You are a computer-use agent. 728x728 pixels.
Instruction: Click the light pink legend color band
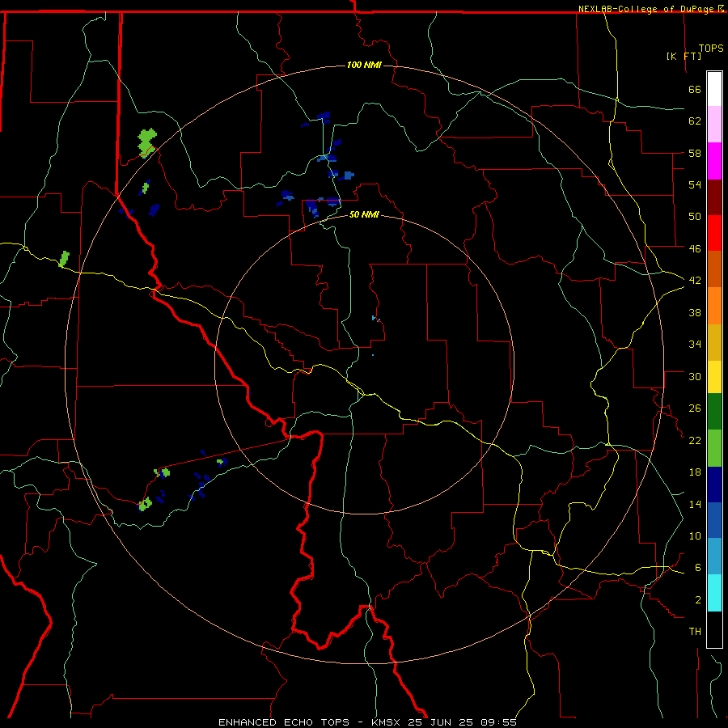pos(714,124)
